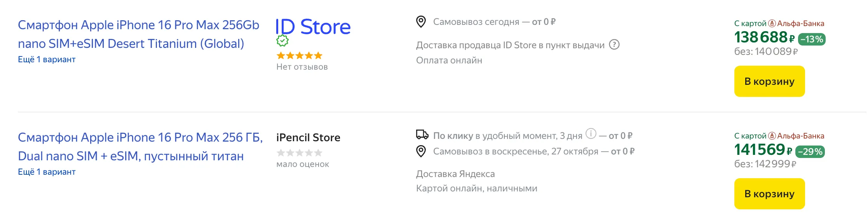Screen dimensions: 868x221
Task: Open the iPhone 16 Pro Max 'пустынный титан' listing
Action: tap(140, 147)
